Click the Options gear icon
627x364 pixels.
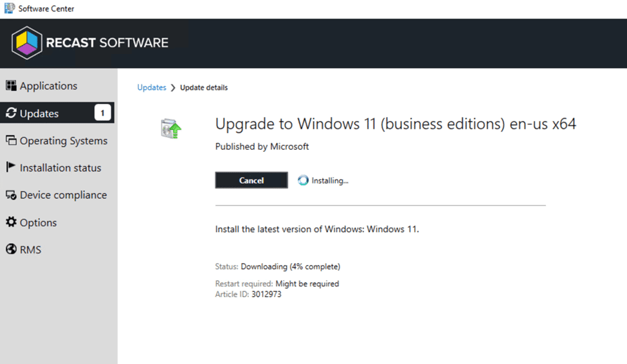pos(11,223)
